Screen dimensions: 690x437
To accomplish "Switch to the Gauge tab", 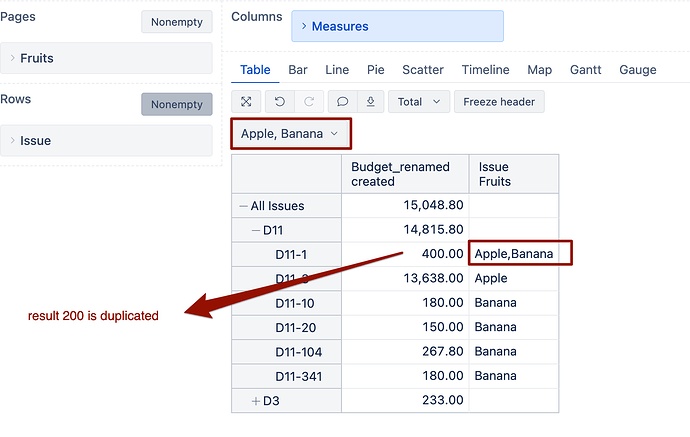I will coord(638,70).
